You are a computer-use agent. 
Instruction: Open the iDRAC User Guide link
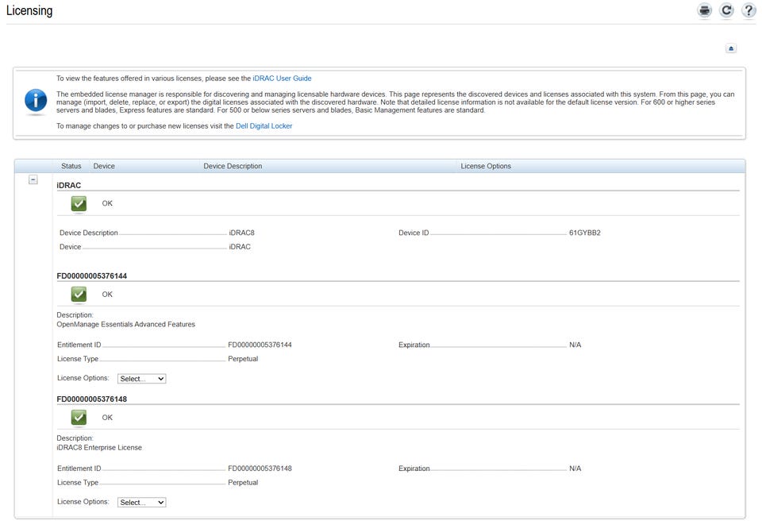[x=282, y=79]
